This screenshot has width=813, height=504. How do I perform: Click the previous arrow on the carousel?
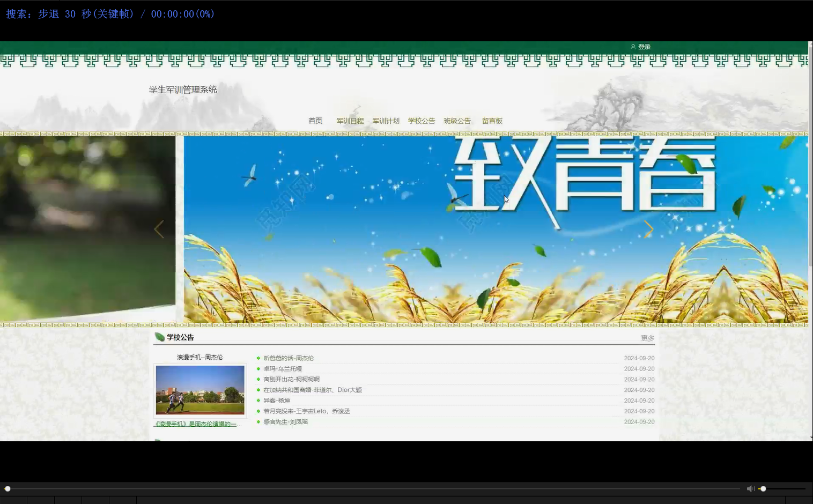pos(159,229)
